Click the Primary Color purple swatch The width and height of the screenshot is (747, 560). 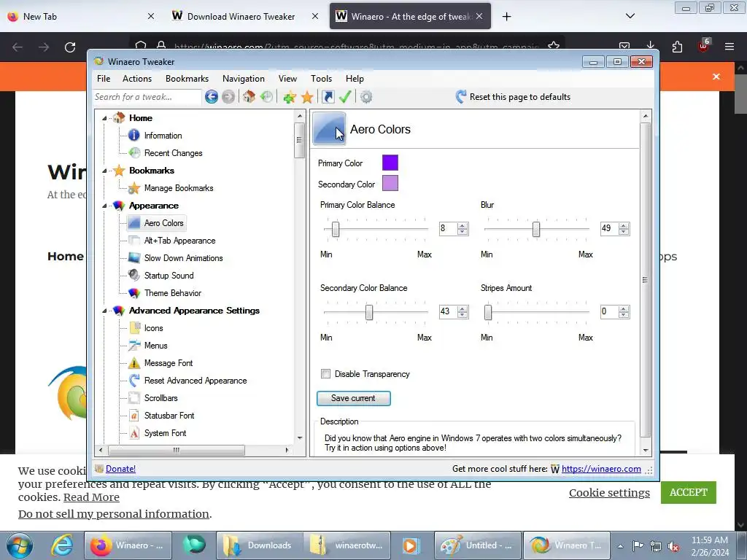click(390, 163)
